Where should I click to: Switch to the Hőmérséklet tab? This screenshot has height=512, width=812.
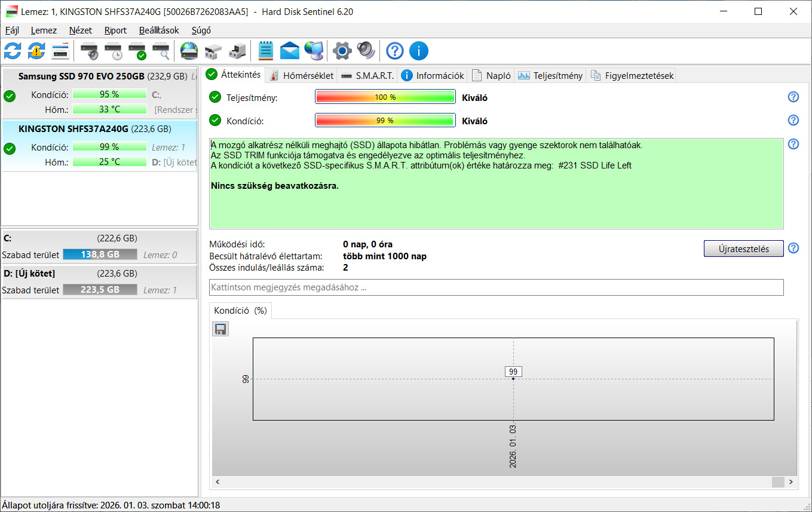pos(301,75)
